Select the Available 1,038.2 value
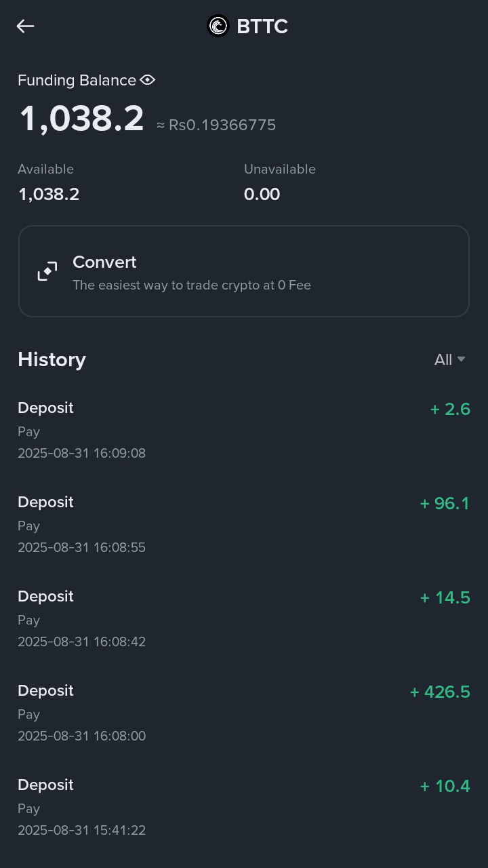This screenshot has height=868, width=488. pyautogui.click(x=49, y=194)
